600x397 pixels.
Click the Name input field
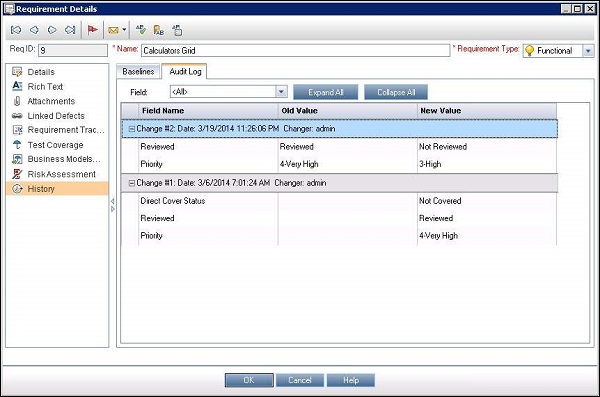coord(296,51)
